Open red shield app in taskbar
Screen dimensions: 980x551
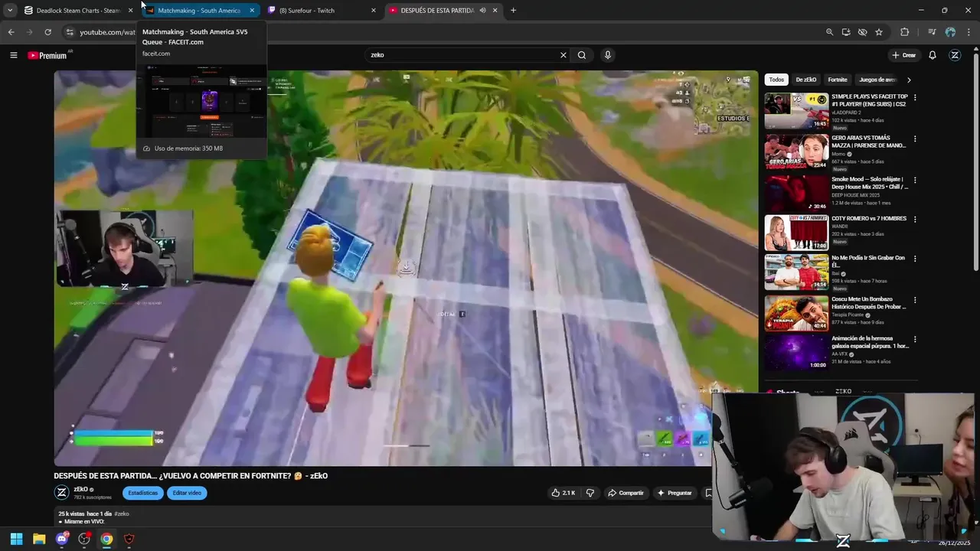(x=129, y=539)
